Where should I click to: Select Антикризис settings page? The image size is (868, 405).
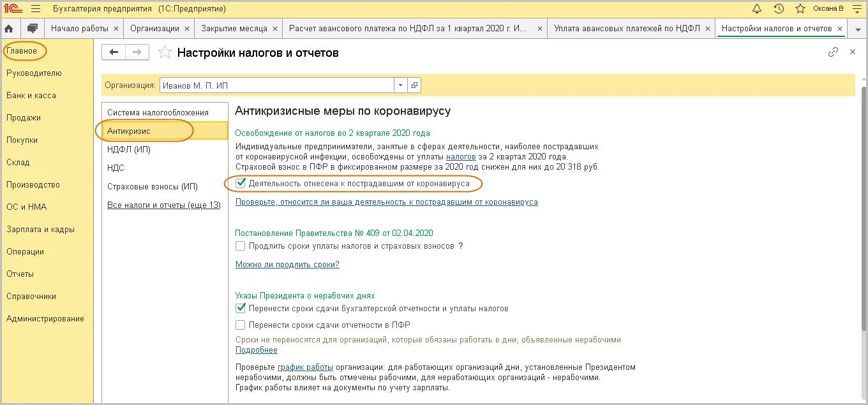(x=164, y=130)
